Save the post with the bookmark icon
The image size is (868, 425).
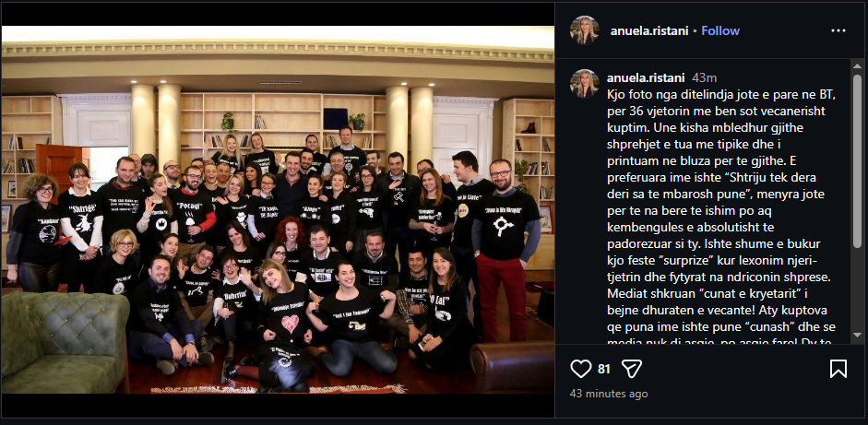[x=838, y=369]
